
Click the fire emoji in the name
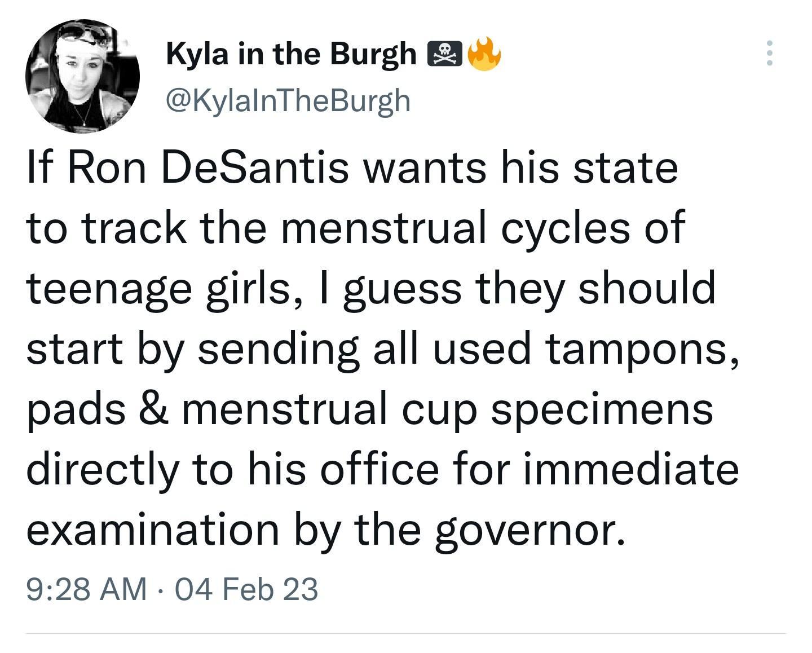484,54
